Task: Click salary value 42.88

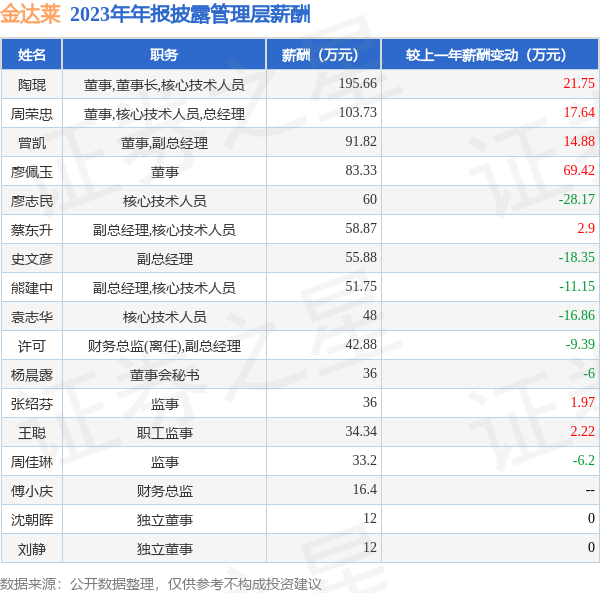Action: tap(361, 344)
